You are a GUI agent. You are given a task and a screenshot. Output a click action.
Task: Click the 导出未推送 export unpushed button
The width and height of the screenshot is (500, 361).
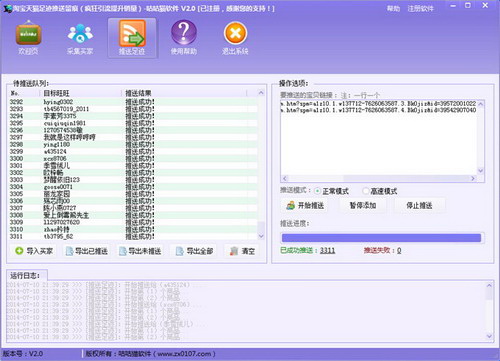[140, 251]
